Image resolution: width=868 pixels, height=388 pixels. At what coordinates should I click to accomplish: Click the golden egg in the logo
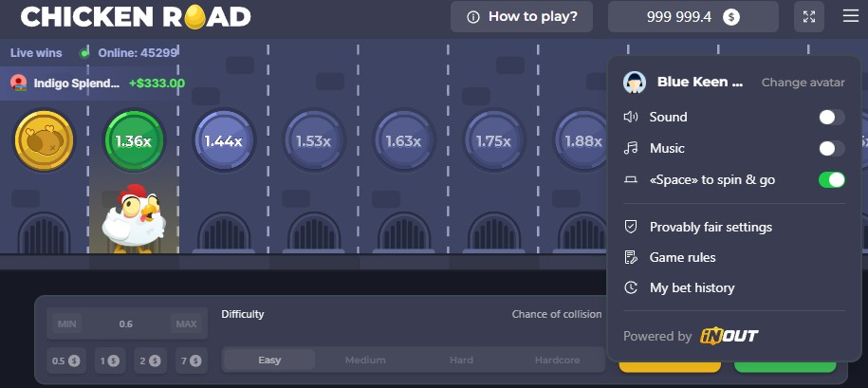pos(194,18)
